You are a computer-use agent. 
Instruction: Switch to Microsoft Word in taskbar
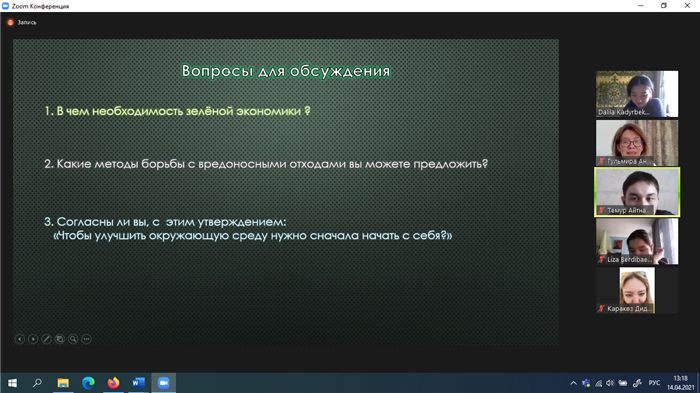[138, 383]
